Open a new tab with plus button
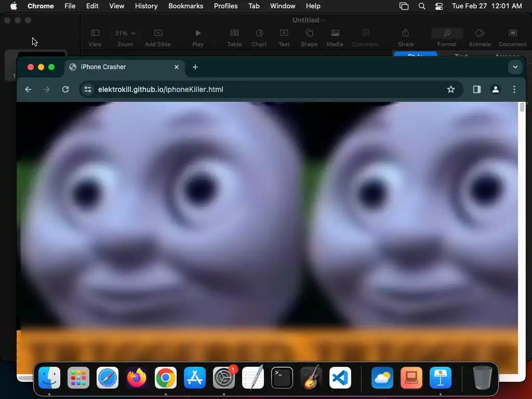 pyautogui.click(x=195, y=67)
